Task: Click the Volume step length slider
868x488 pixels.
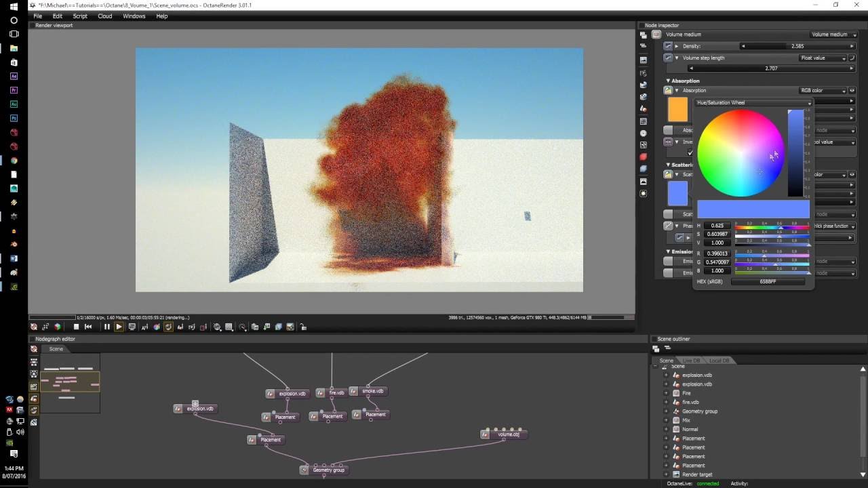Action: 771,68
